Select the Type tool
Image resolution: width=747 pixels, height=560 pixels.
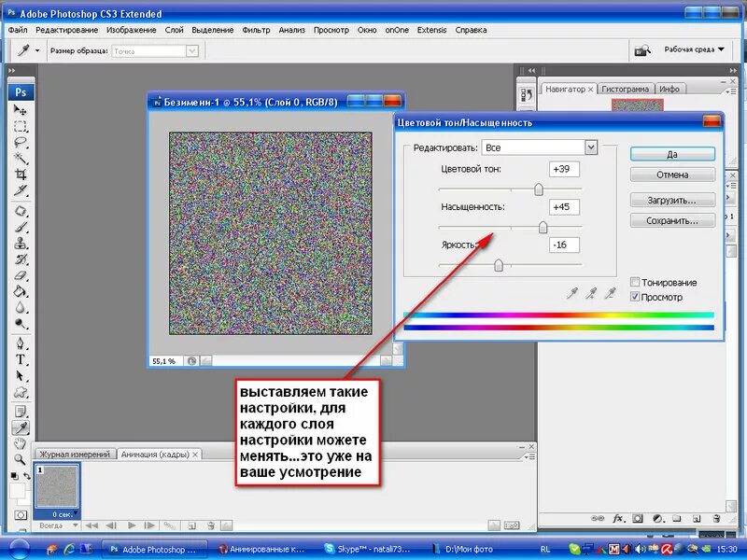20,359
